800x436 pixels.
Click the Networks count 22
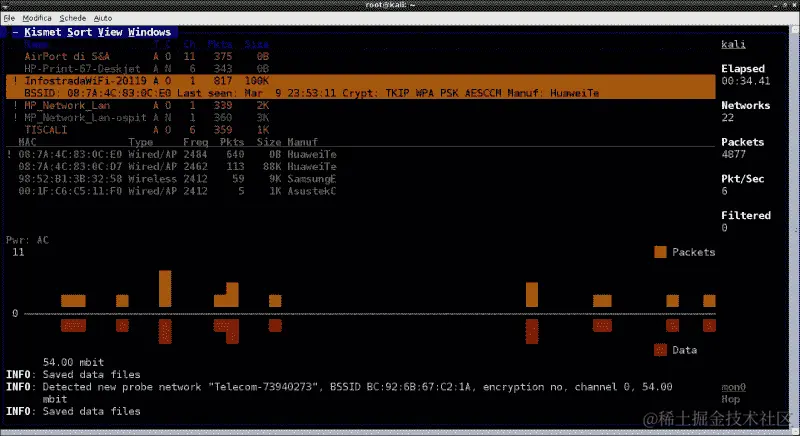tap(728, 118)
